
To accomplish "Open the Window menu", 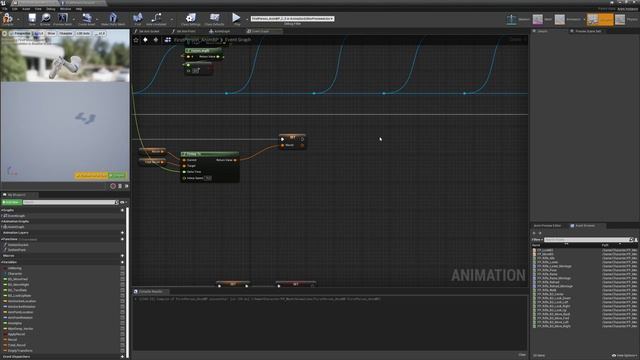I will coord(65,9).
